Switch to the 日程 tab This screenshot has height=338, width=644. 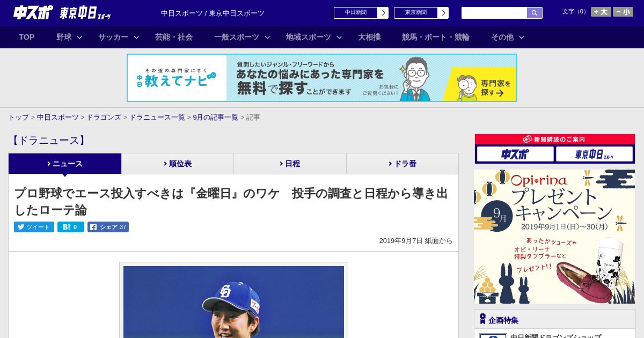point(290,164)
